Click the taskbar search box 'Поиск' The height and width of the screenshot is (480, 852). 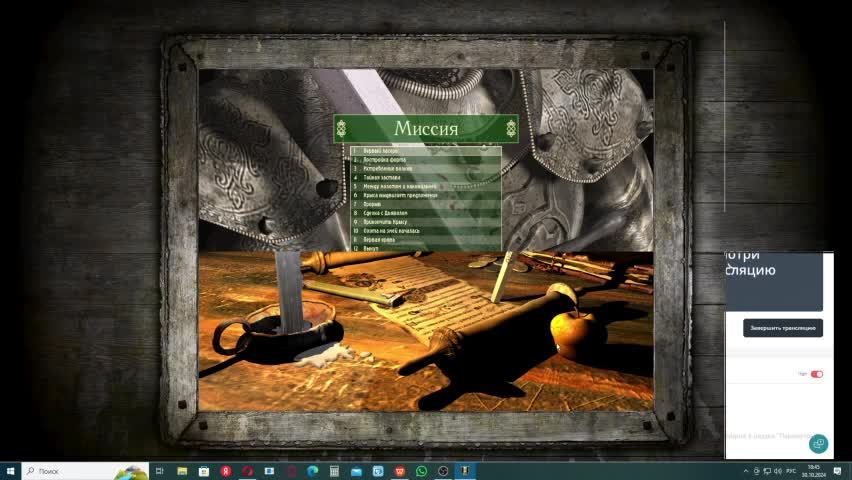[x=85, y=471]
